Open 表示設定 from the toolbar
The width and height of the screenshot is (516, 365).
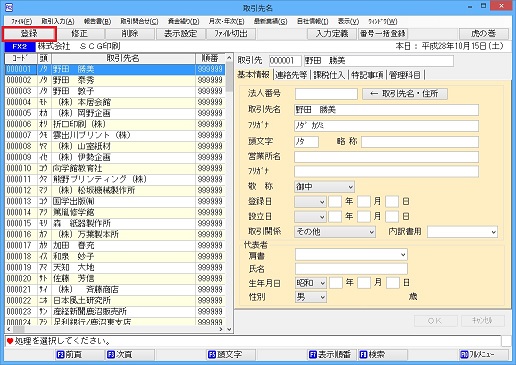(x=180, y=34)
